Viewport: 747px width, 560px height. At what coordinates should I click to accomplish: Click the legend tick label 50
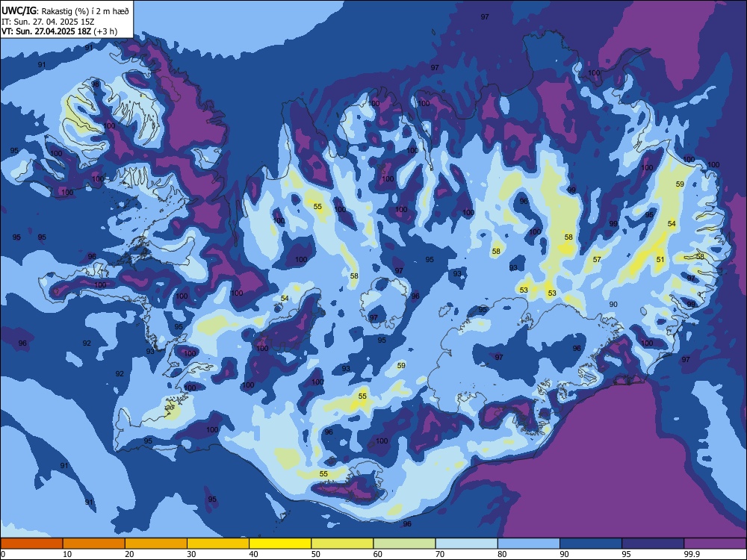point(316,554)
